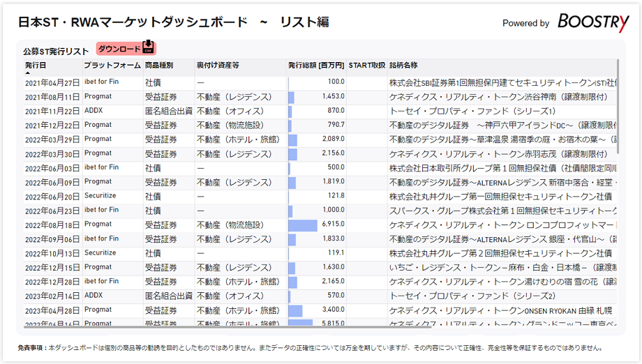This screenshot has width=642, height=364.
Task: Click the amount value 2,089.0
Action: click(334, 139)
